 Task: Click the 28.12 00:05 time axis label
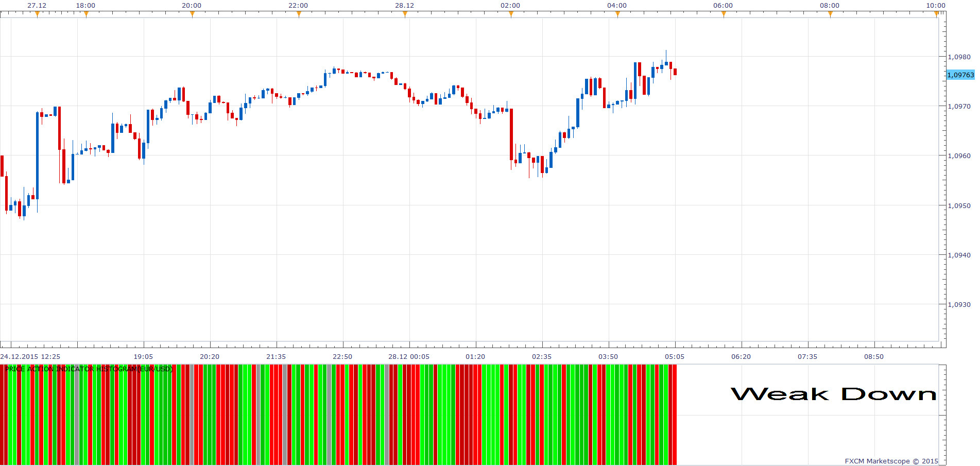click(409, 356)
